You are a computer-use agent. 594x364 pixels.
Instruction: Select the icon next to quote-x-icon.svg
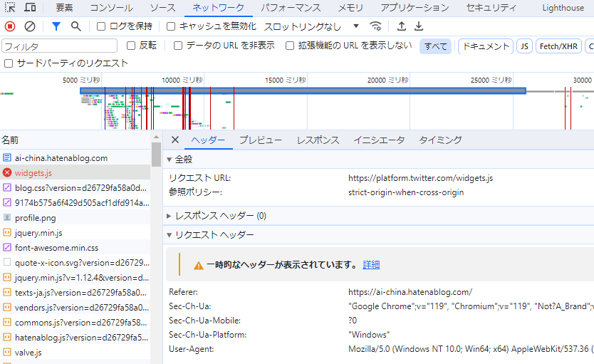coord(7,262)
